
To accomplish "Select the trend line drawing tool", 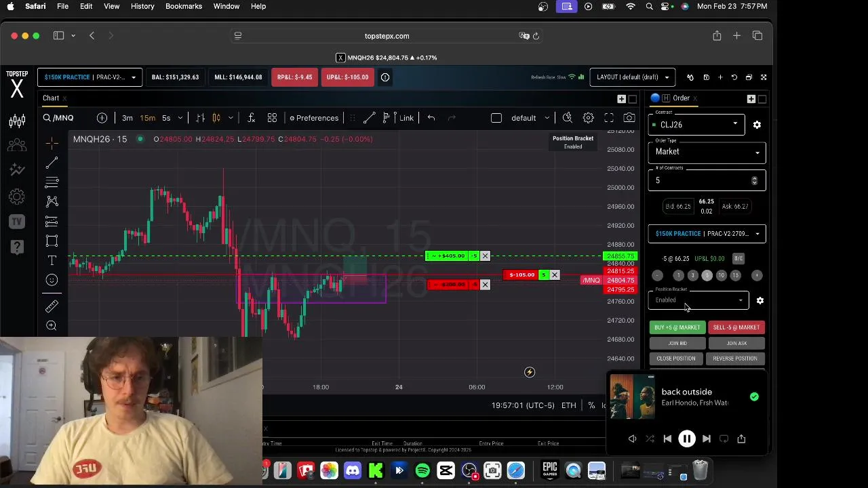I will tap(52, 163).
